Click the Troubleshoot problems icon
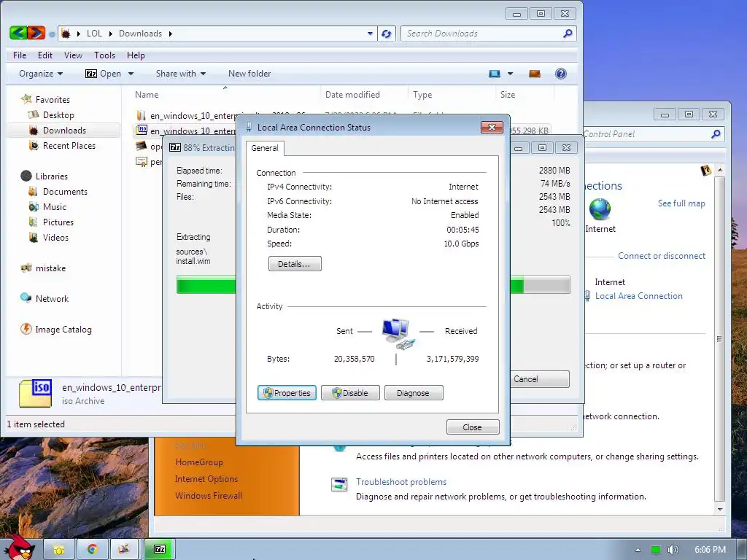 339,485
